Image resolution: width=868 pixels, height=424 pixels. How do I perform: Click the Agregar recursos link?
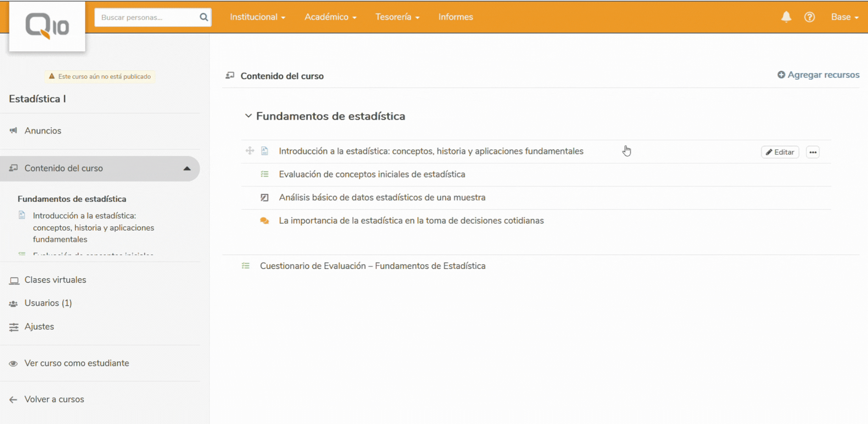click(818, 75)
